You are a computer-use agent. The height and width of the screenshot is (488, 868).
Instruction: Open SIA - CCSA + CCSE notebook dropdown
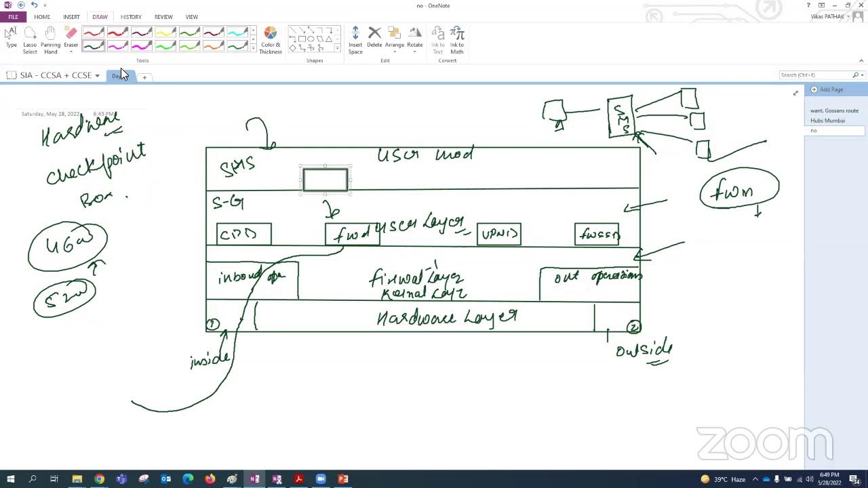(97, 75)
